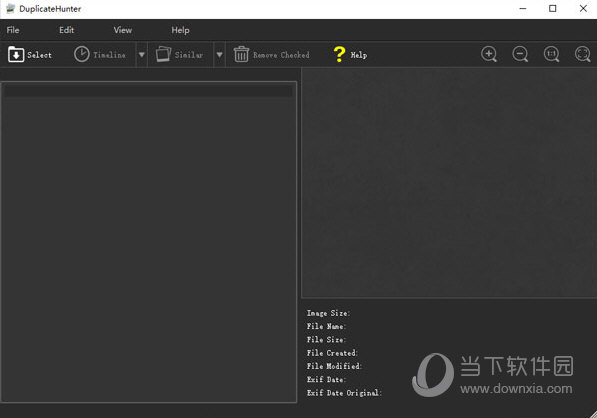This screenshot has height=418, width=597.
Task: Click the File Modified label
Action: (334, 366)
